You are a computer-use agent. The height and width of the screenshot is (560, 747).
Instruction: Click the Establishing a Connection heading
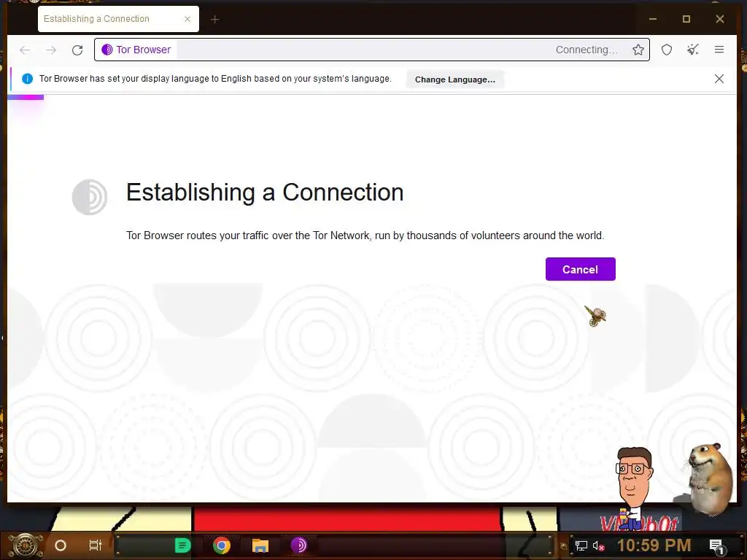(x=264, y=192)
